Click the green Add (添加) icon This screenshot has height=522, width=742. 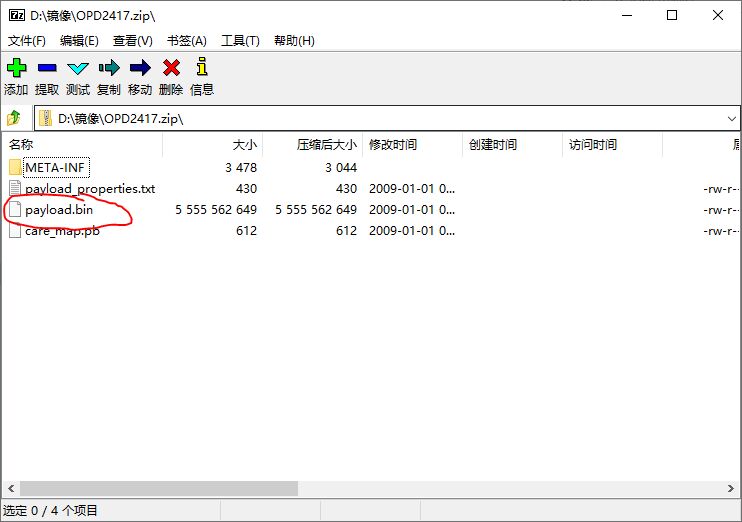pos(16,69)
